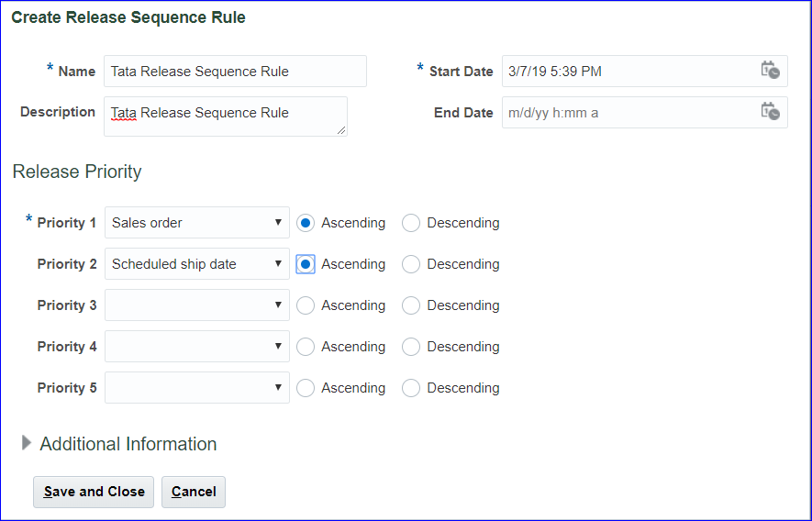812x521 pixels.
Task: Select Ascending for Priority 5
Action: (306, 388)
